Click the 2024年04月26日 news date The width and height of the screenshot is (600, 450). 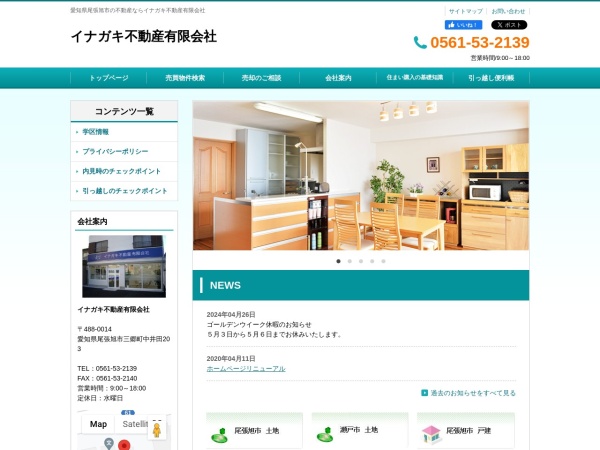[x=231, y=314]
